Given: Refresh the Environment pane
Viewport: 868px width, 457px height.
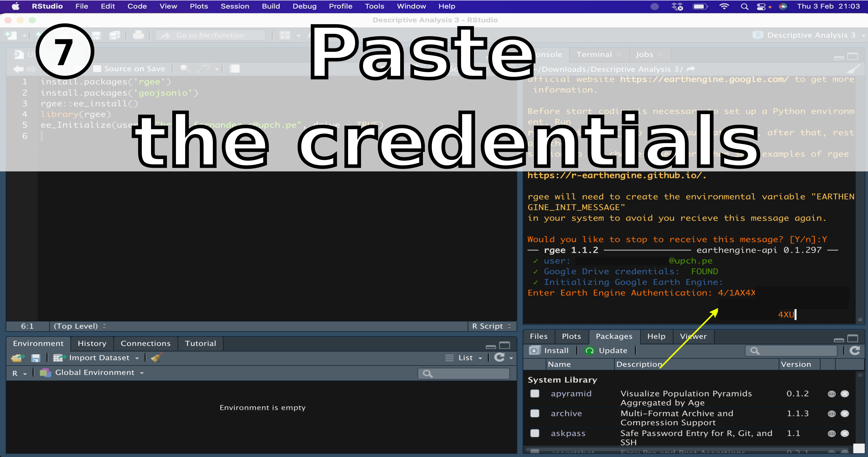Looking at the screenshot, I should tap(499, 358).
